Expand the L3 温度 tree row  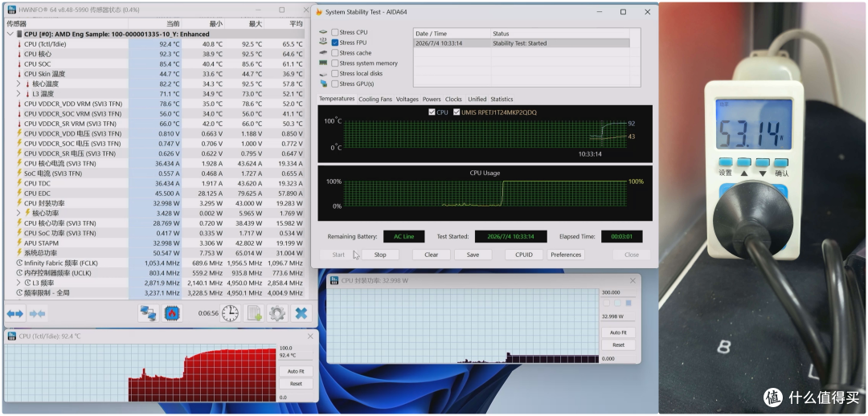click(x=18, y=93)
